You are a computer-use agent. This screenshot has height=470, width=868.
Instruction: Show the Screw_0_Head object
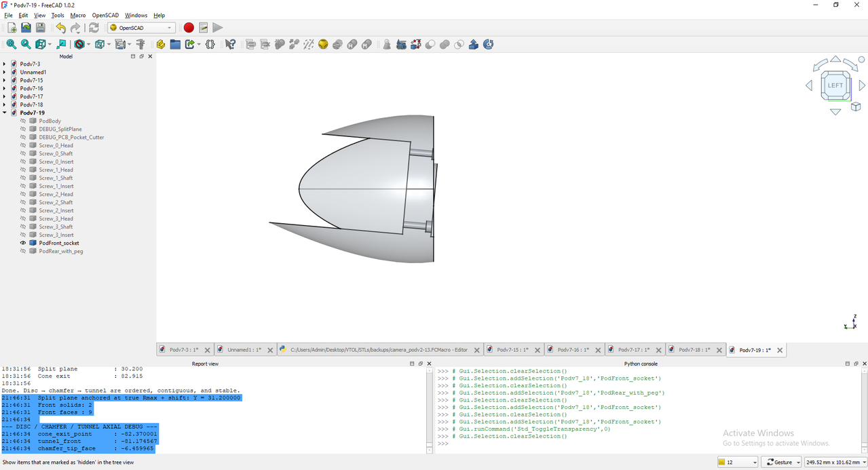click(23, 145)
